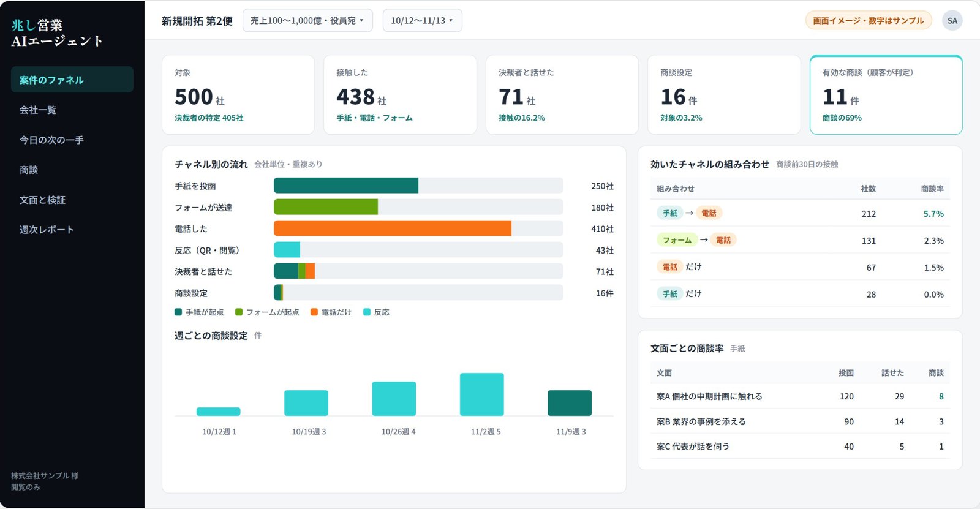Viewport: 980px width, 509px height.
Task: Open the 売上100〜1,000億・役員宛 segment dropdown
Action: click(x=307, y=20)
